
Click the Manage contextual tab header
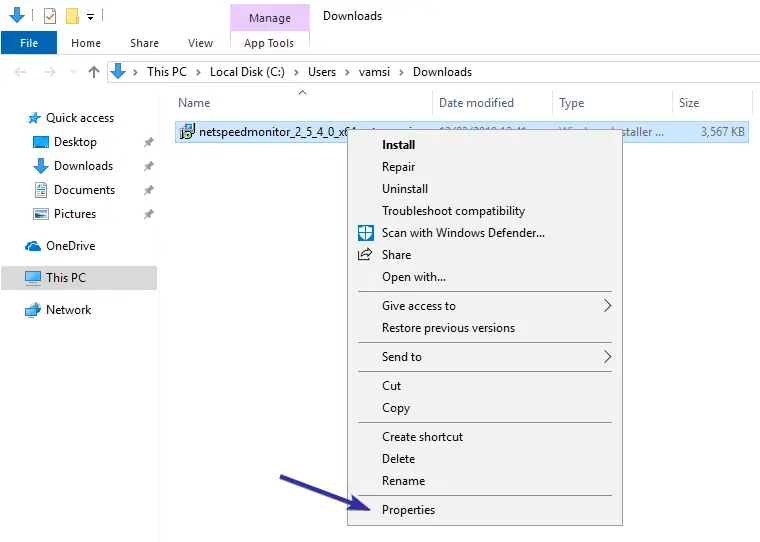[x=270, y=18]
